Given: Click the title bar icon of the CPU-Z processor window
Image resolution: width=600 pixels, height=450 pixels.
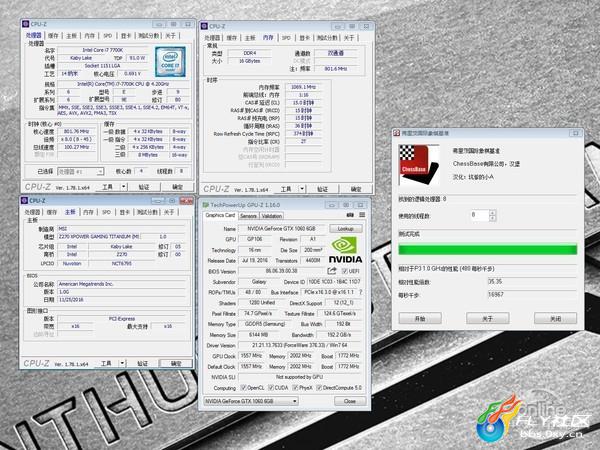Looking at the screenshot, I should [26, 24].
